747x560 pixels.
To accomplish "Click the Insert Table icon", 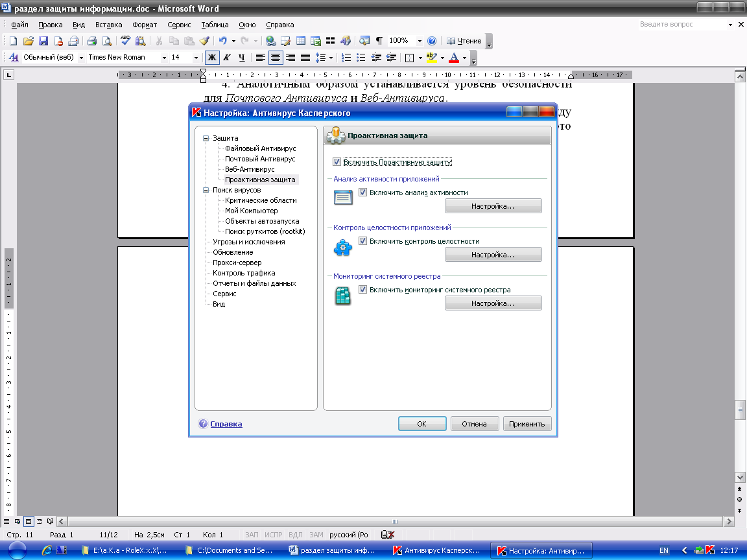I will coord(301,41).
